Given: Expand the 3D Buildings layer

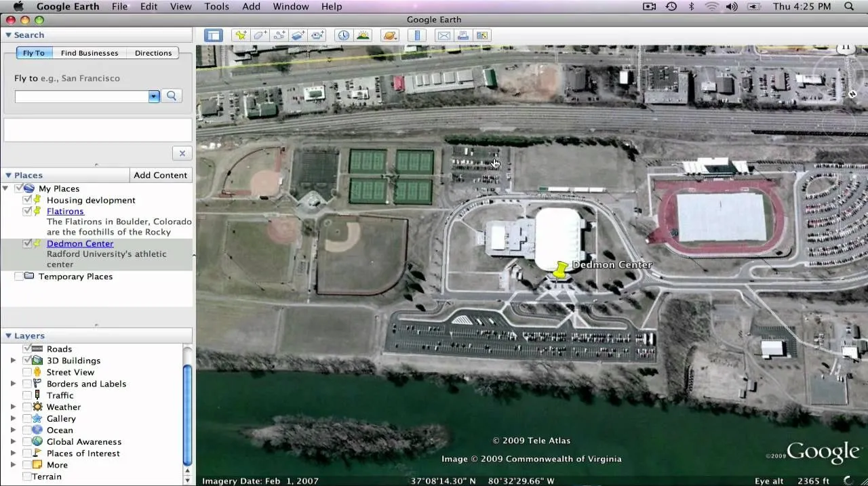Looking at the screenshot, I should click(x=13, y=361).
